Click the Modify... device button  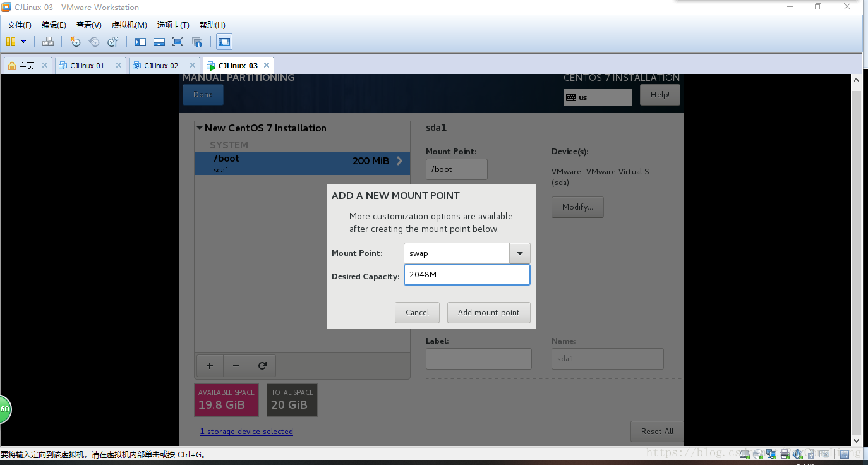coord(577,207)
